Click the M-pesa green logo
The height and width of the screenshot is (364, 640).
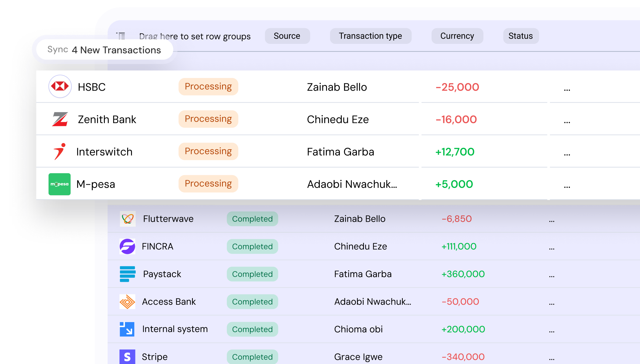[59, 184]
